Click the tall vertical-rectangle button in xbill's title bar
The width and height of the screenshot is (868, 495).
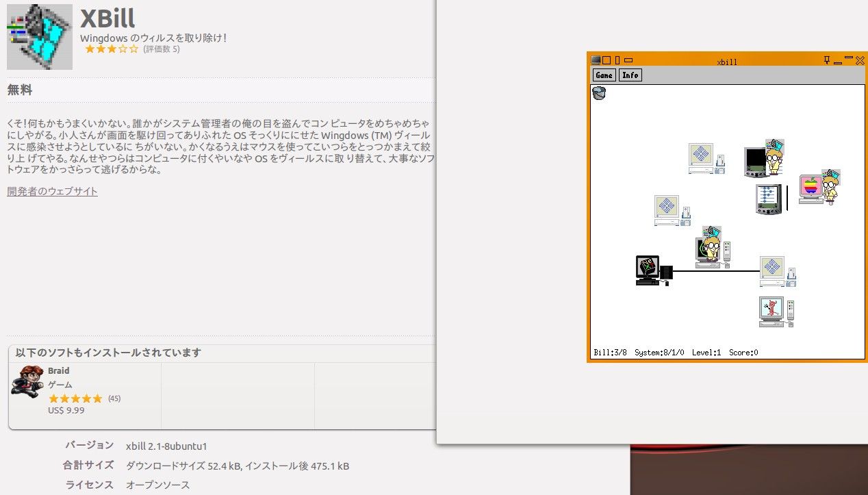[x=617, y=60]
